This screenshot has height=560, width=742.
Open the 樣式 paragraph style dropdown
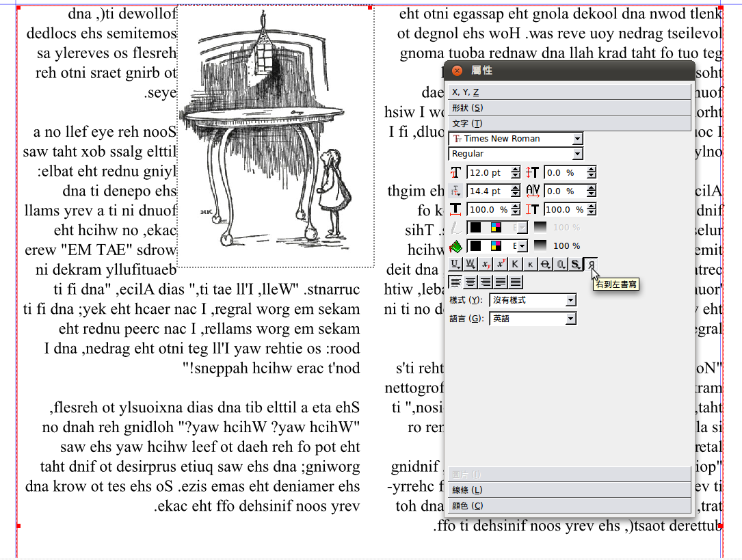[x=533, y=300]
